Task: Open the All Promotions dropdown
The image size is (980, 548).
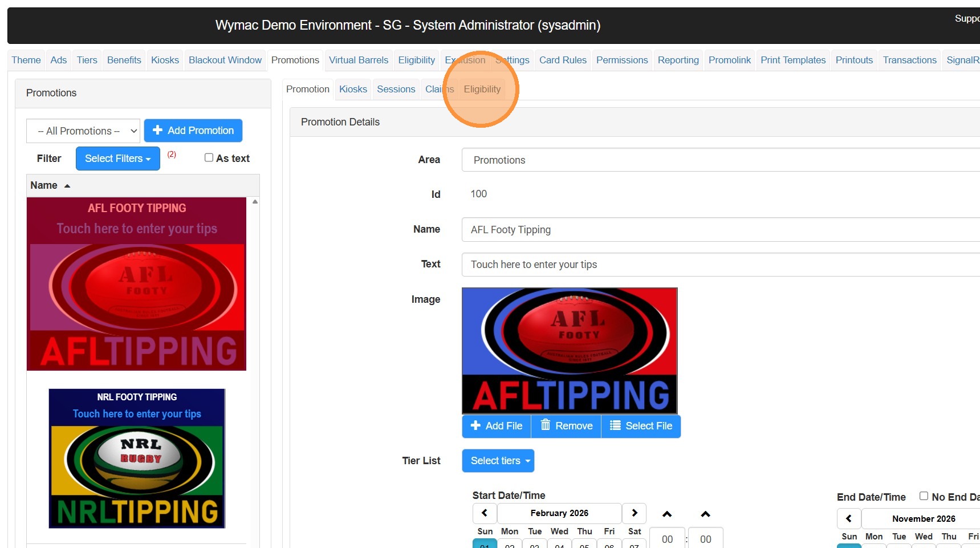Action: (83, 131)
